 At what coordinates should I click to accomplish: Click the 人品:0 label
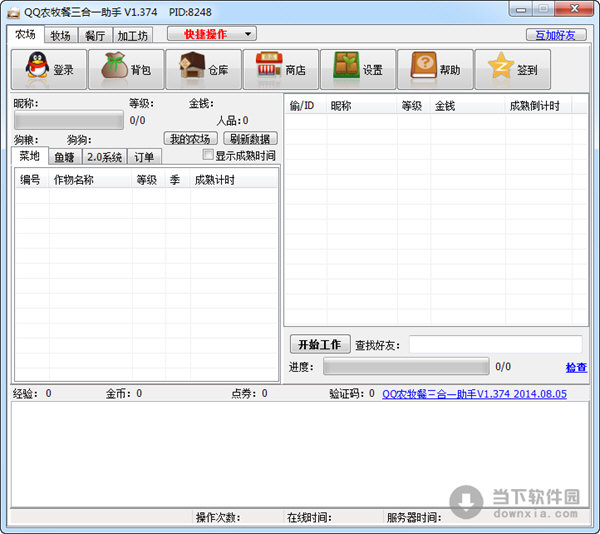coord(232,121)
